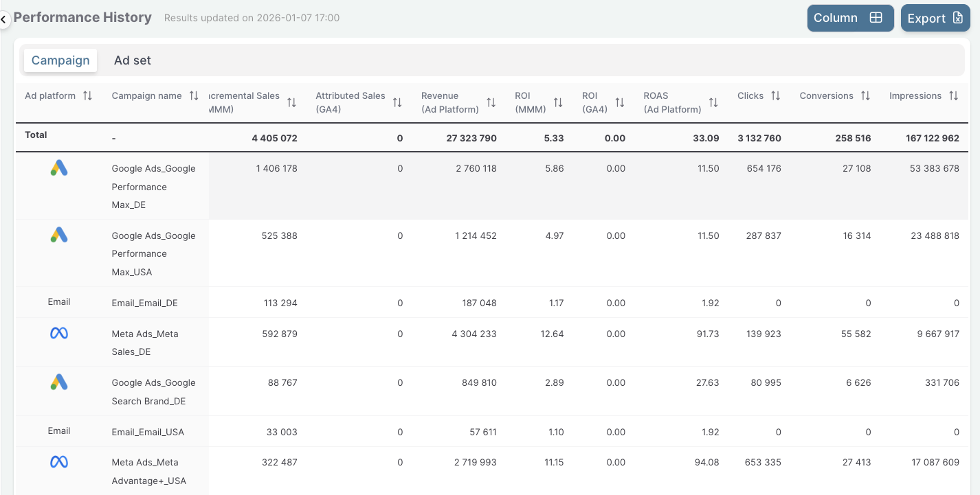Collapse the side panel with chevron arrow
The height and width of the screenshot is (495, 980).
[3, 20]
